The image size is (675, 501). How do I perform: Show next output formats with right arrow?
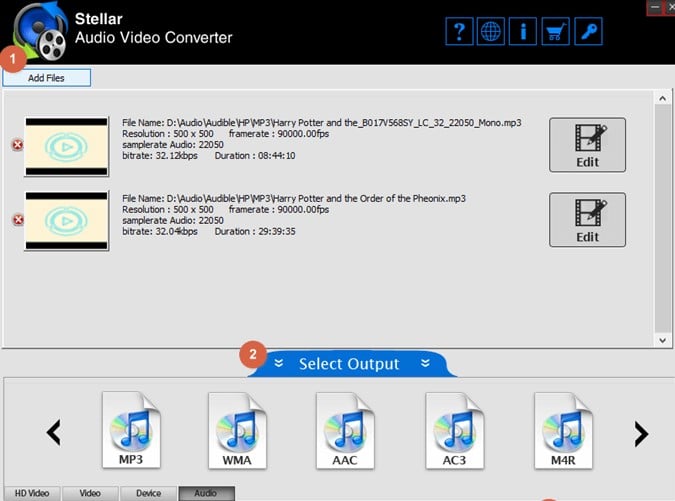(641, 433)
